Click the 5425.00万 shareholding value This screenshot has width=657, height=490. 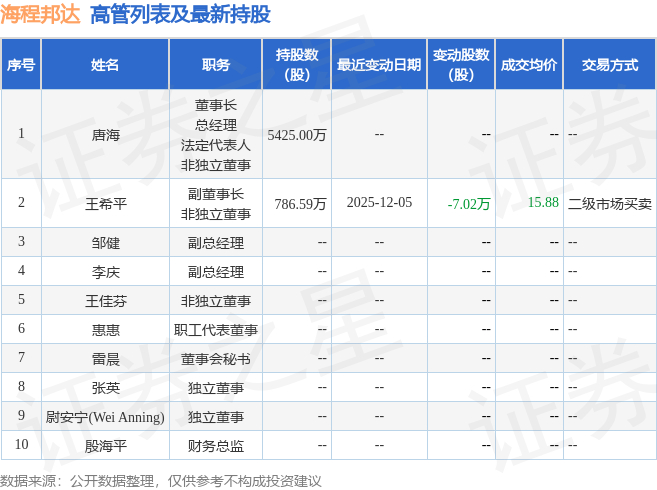(x=297, y=135)
